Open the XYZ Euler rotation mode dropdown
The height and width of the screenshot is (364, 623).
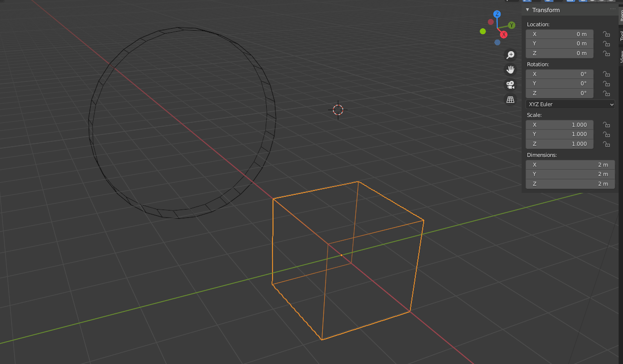click(569, 104)
